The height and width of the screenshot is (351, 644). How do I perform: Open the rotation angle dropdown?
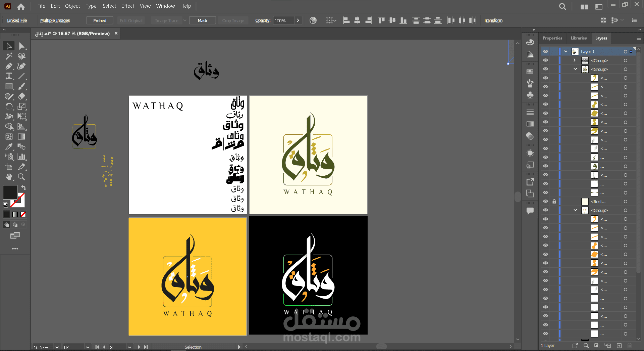click(88, 347)
